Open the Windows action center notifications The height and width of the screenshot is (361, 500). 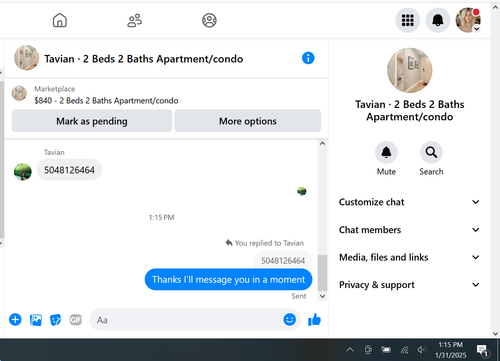482,350
